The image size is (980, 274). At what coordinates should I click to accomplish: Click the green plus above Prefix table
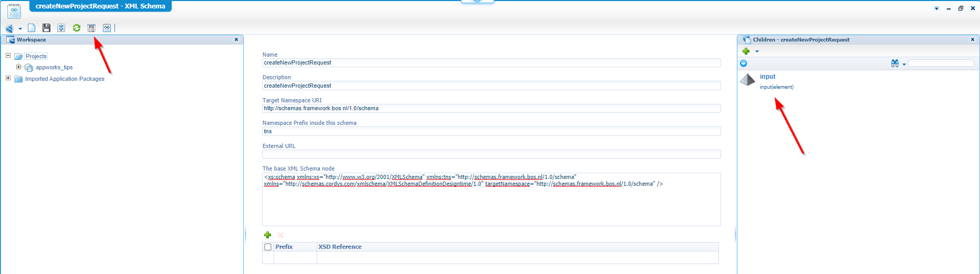point(267,235)
